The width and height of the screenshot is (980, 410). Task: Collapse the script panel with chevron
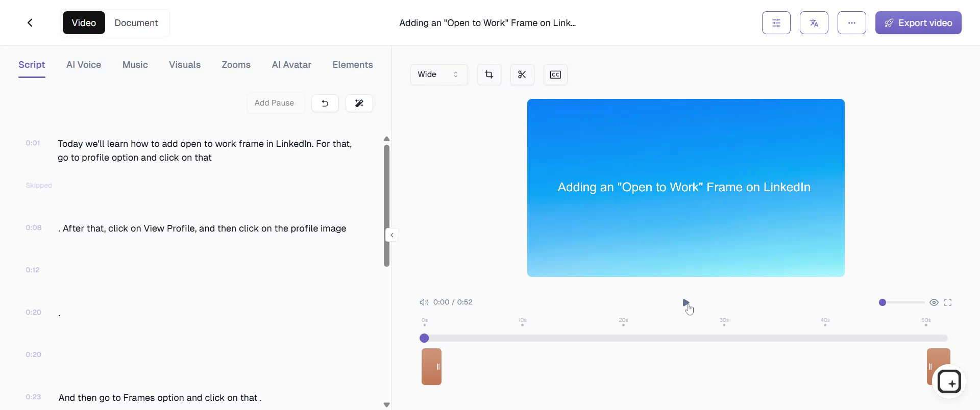392,235
